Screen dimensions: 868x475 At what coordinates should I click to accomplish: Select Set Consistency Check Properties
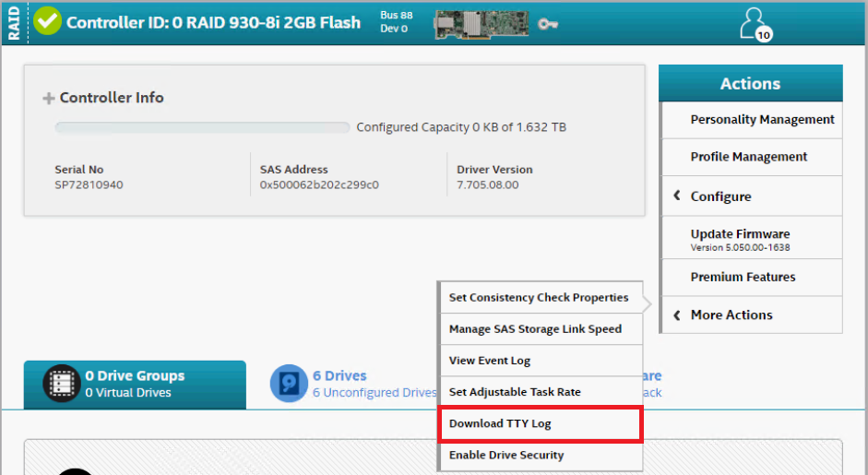click(x=539, y=298)
